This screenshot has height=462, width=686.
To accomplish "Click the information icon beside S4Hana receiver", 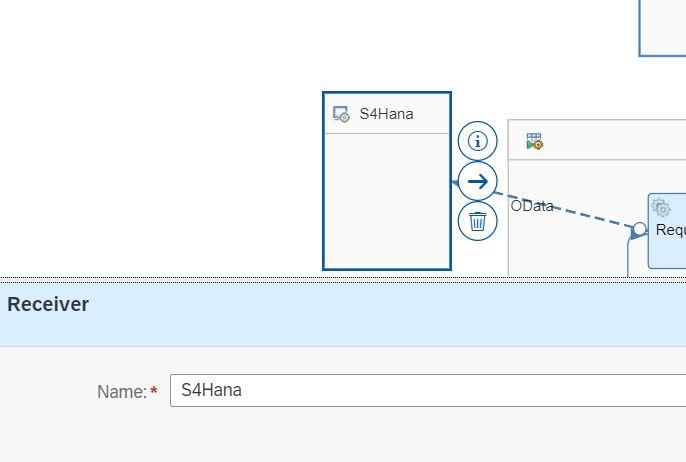I will tap(477, 141).
